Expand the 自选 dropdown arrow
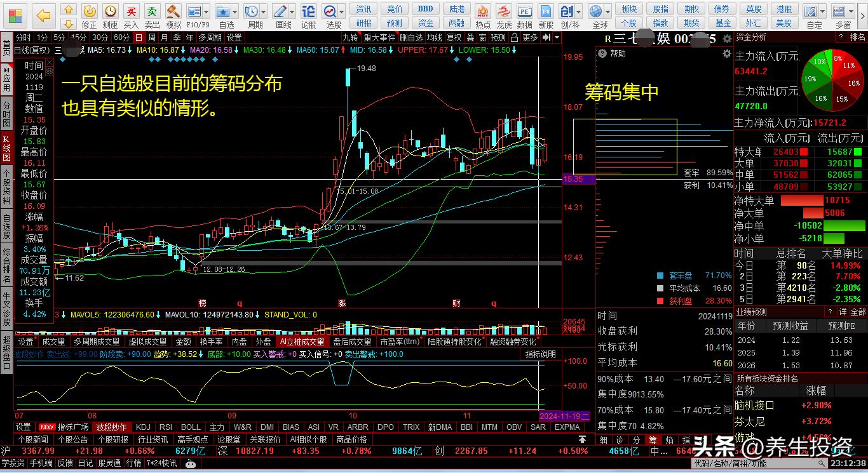 pyautogui.click(x=234, y=11)
